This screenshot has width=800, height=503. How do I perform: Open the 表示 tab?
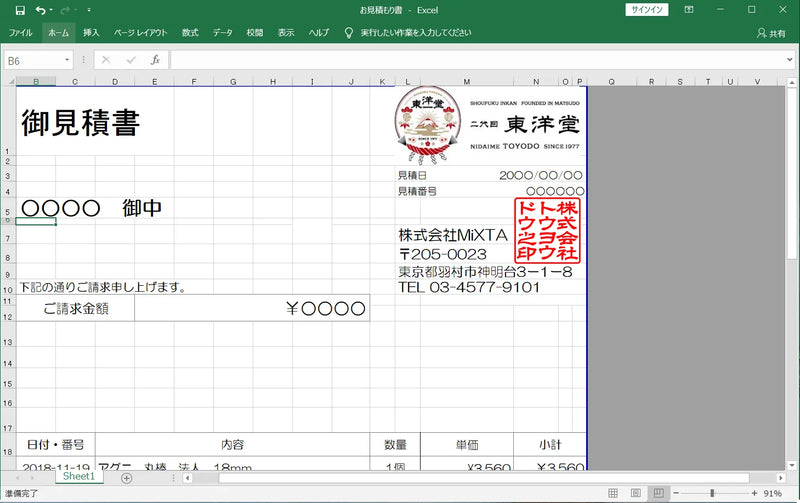pos(286,33)
